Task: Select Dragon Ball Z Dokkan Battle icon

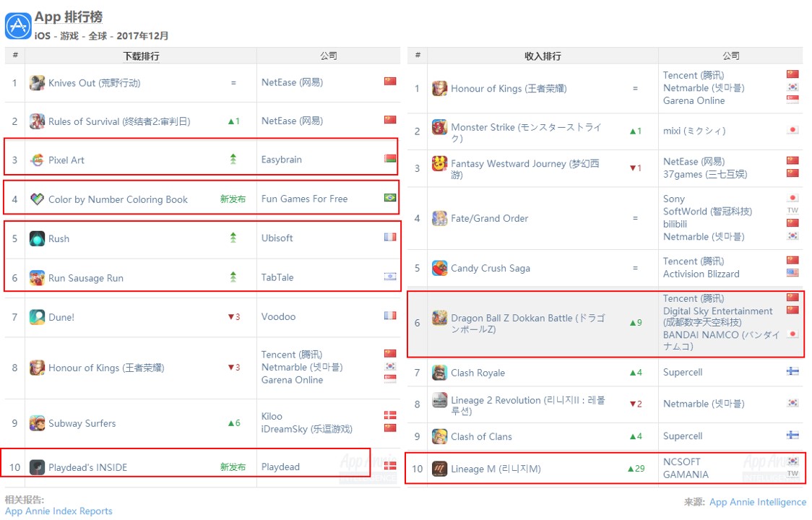Action: (440, 318)
